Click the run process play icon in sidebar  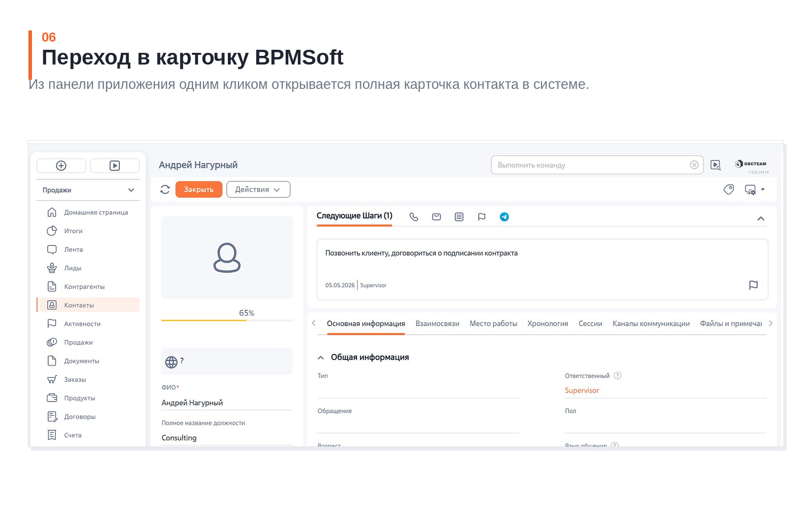tap(115, 166)
